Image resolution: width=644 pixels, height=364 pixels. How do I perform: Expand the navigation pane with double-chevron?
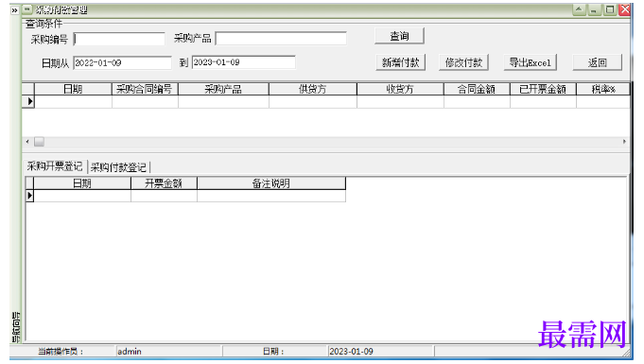(15, 10)
